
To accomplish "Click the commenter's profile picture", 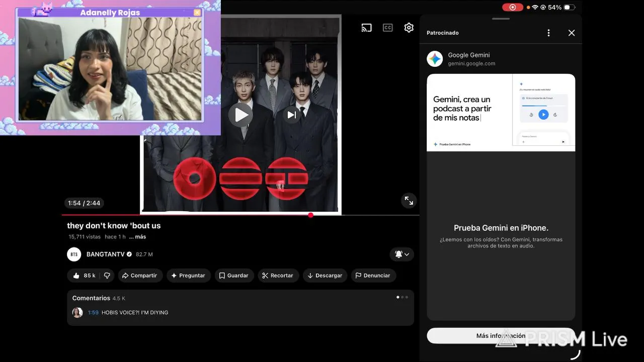I will 77,313.
